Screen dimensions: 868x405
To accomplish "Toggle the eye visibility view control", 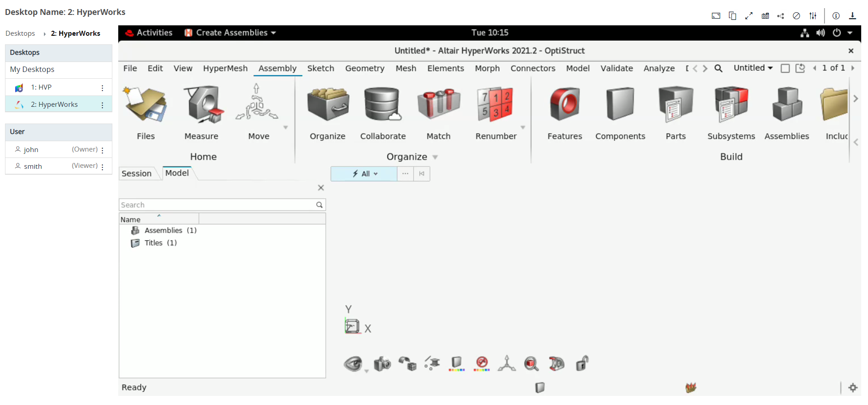I will pos(353,363).
